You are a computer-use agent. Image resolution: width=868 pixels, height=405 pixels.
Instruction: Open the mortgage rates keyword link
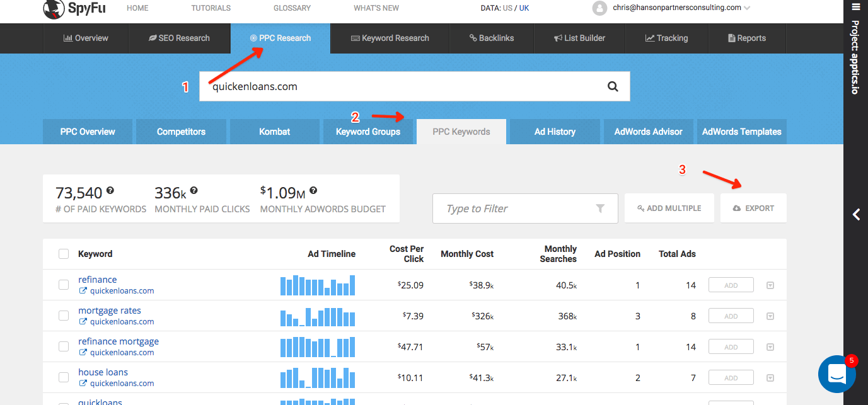pos(110,311)
